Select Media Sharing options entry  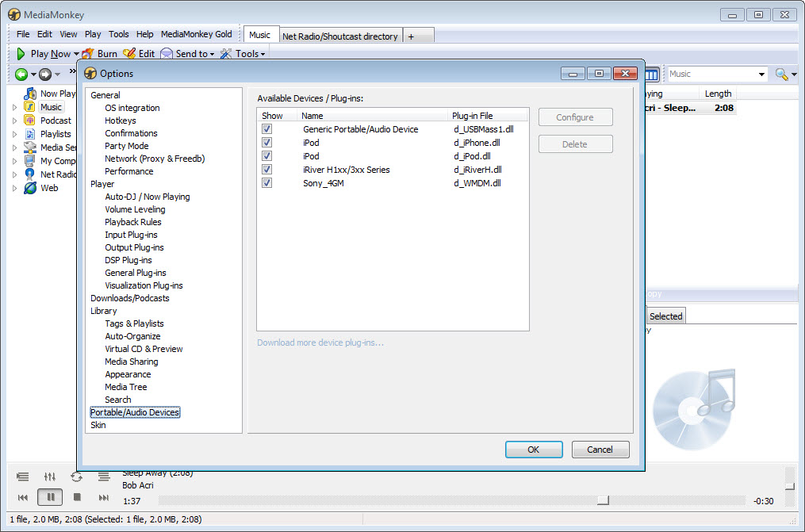132,362
